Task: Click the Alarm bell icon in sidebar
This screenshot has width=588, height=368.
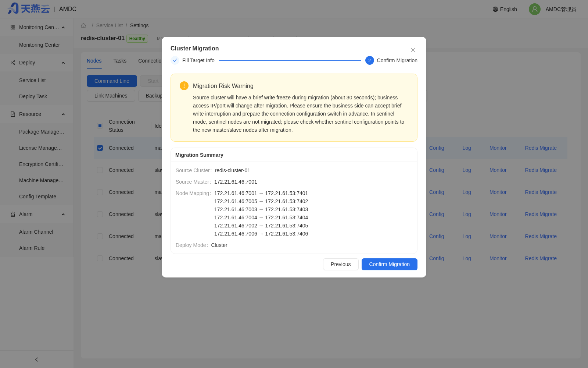Action: [13, 214]
